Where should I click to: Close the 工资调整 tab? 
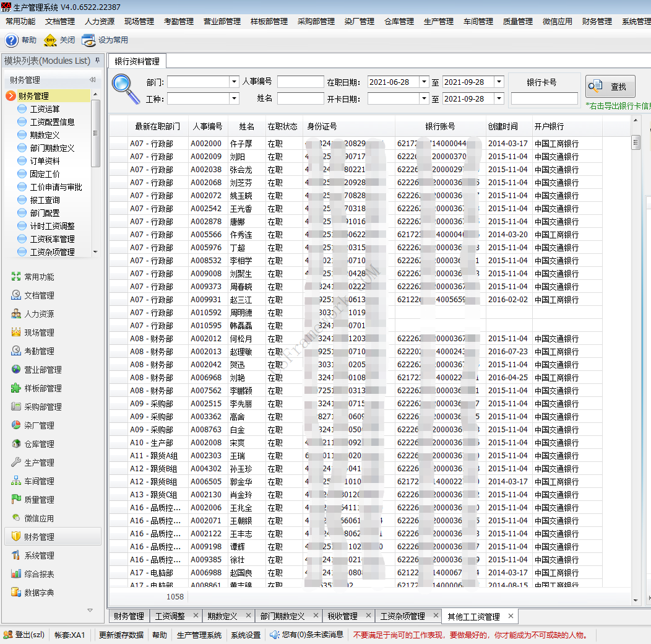[196, 616]
